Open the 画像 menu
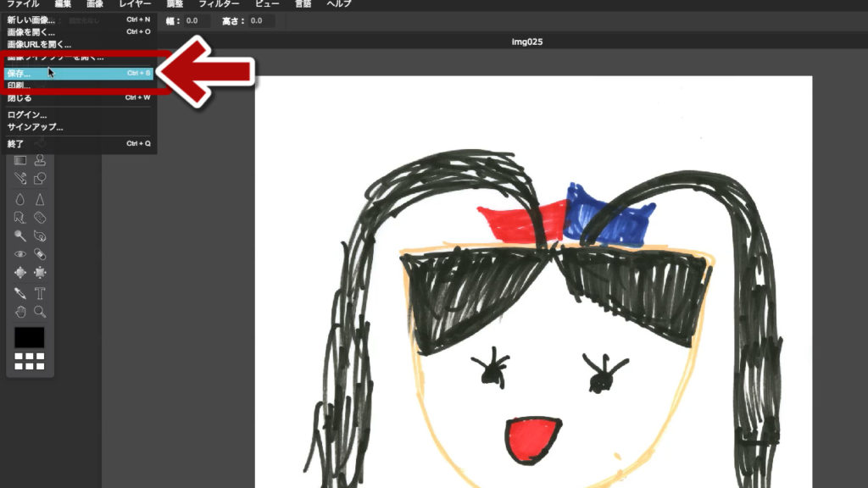Image resolution: width=868 pixels, height=488 pixels. [95, 4]
